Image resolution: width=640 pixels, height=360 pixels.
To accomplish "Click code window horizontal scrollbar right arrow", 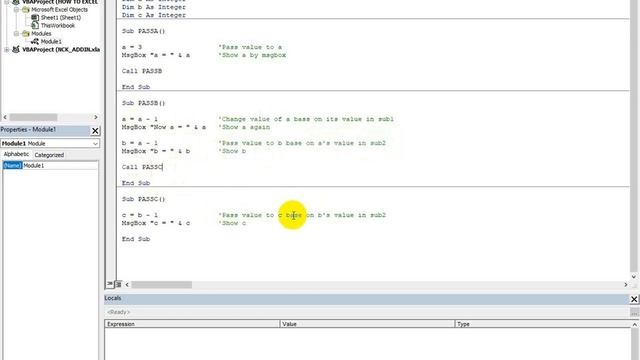I will point(626,284).
